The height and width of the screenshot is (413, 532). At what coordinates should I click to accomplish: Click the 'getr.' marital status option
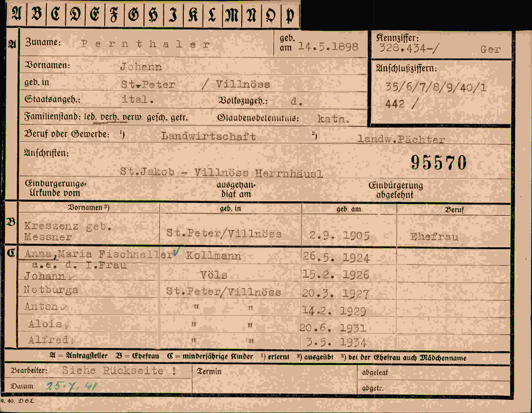(x=179, y=118)
